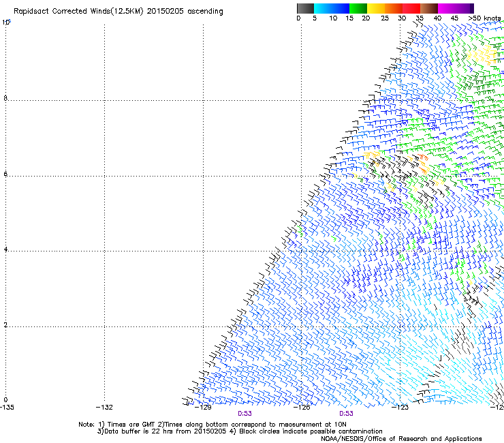The image size is (504, 443).
Task: Select the dark purple 45-50 knots segment
Action: tap(464, 8)
